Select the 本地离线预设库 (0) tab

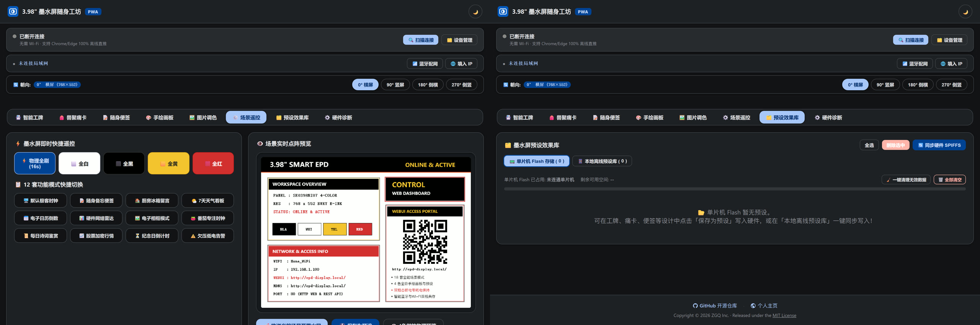602,161
